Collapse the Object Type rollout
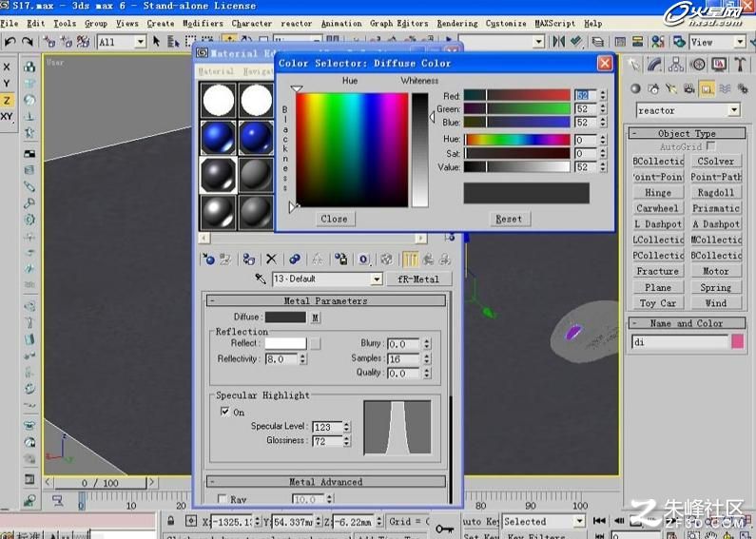 687,133
